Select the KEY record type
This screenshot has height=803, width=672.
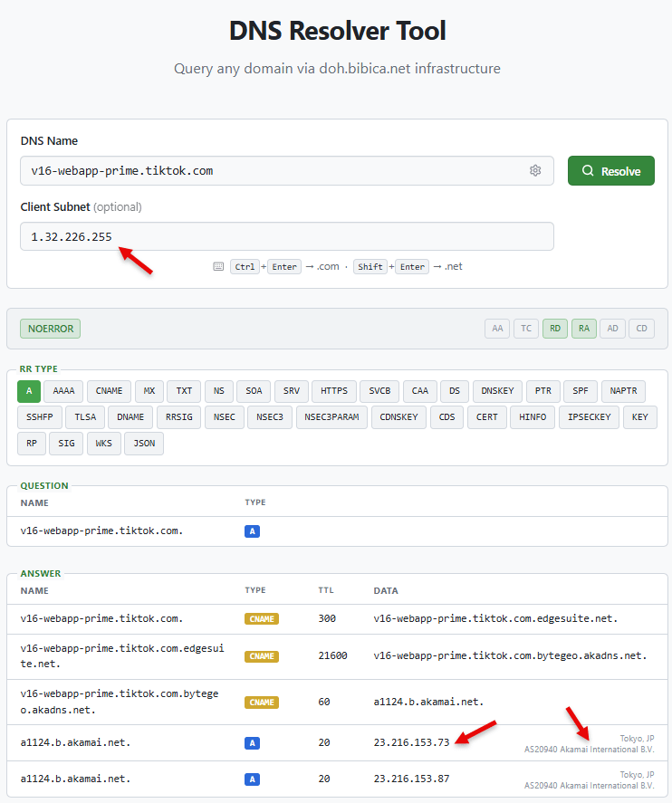pyautogui.click(x=639, y=416)
